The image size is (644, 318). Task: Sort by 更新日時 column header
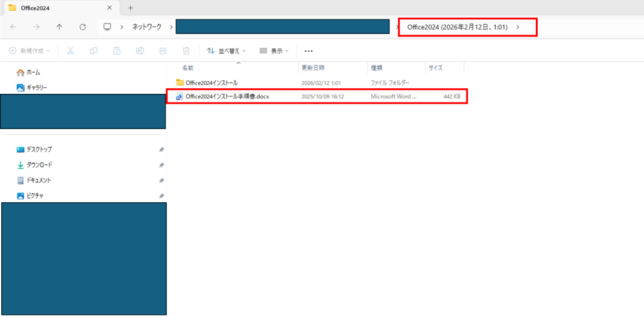pyautogui.click(x=313, y=67)
